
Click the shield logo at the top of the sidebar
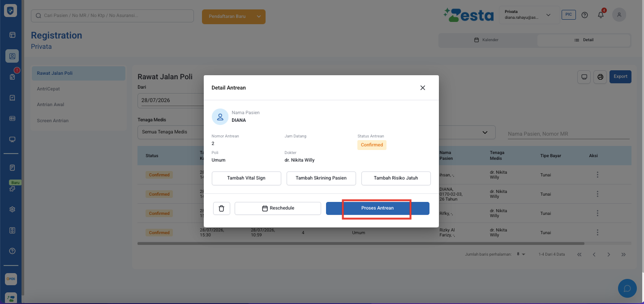coord(10,10)
